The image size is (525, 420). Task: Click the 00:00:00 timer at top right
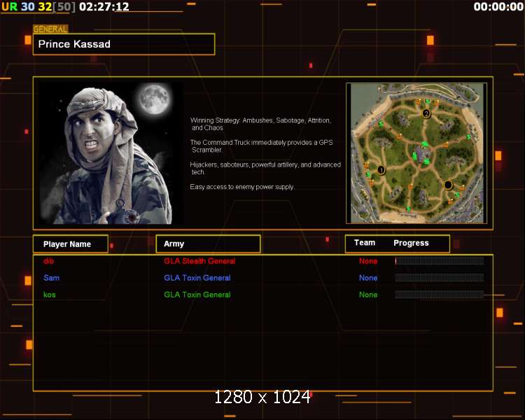tap(497, 7)
